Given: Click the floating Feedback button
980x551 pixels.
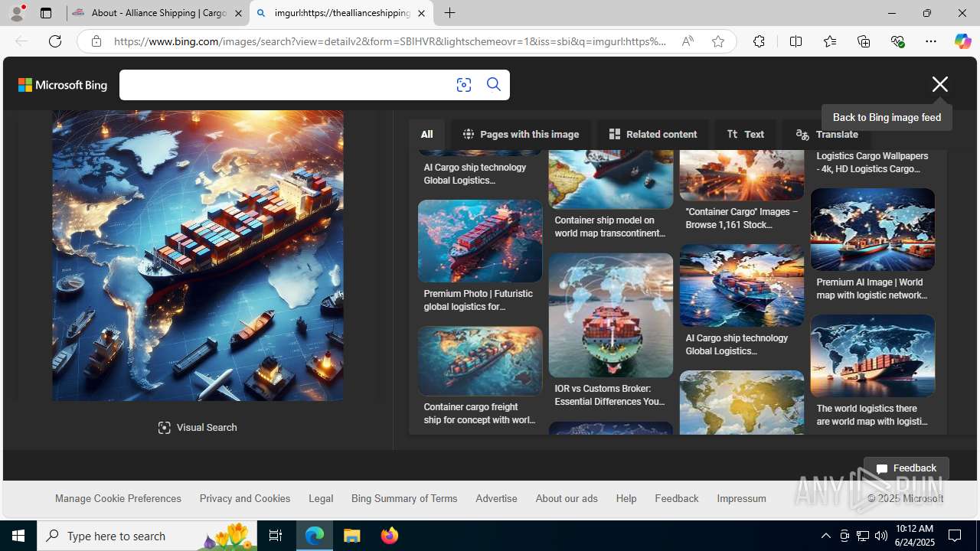Looking at the screenshot, I should click(906, 468).
